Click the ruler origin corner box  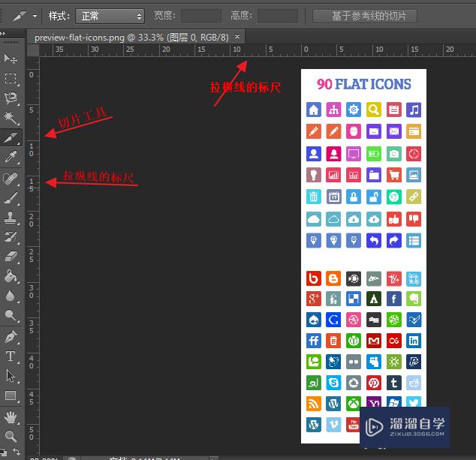(33, 50)
